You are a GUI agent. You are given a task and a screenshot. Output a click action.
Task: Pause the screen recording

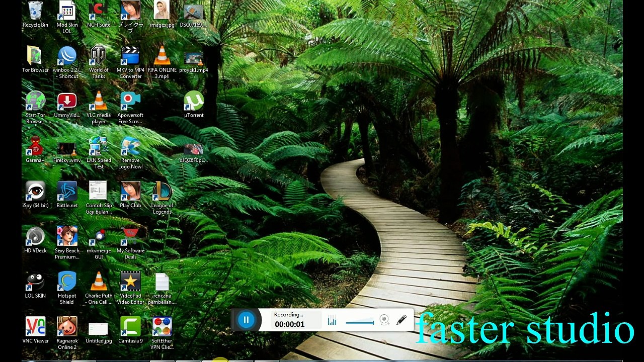click(246, 320)
